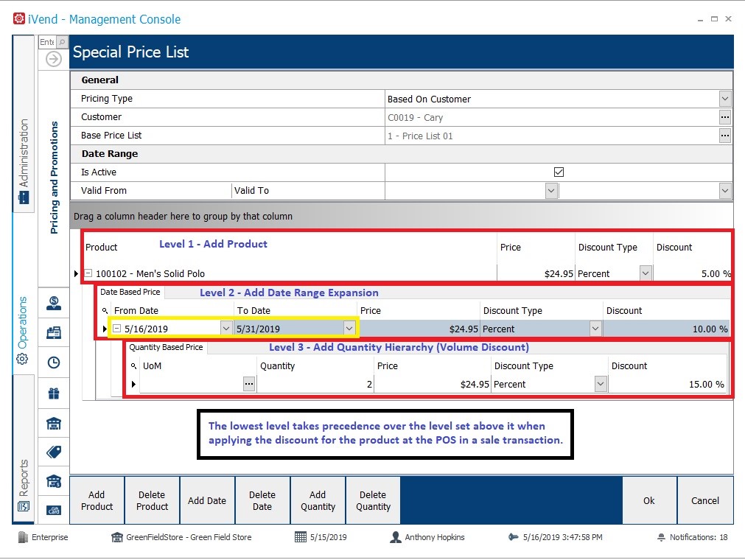Open the Base Price List ellipsis button

tap(724, 136)
